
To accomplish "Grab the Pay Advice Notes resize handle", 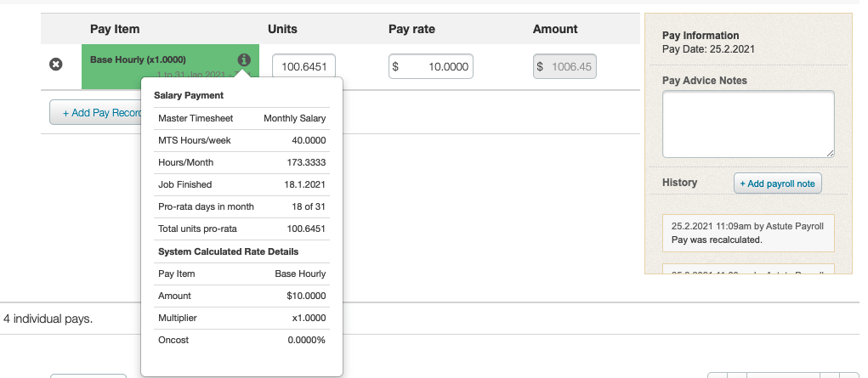I will (x=830, y=153).
